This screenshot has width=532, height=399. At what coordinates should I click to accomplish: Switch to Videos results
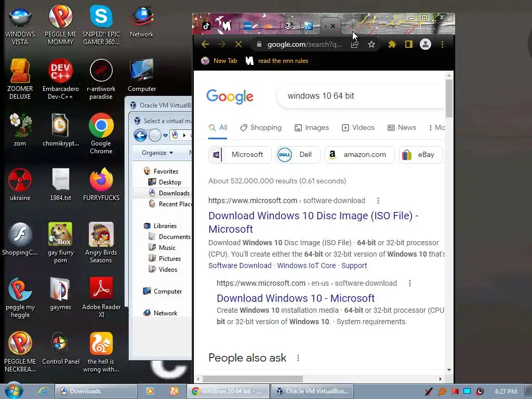click(358, 128)
